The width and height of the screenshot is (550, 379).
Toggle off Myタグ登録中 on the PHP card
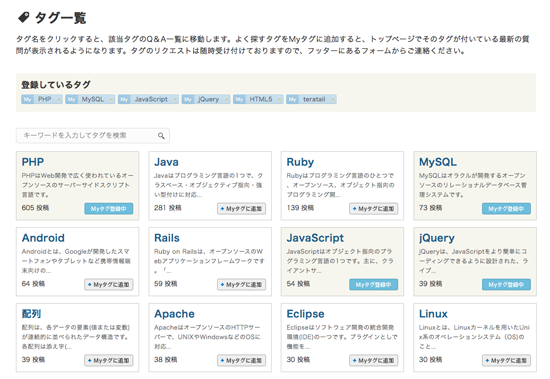point(109,209)
